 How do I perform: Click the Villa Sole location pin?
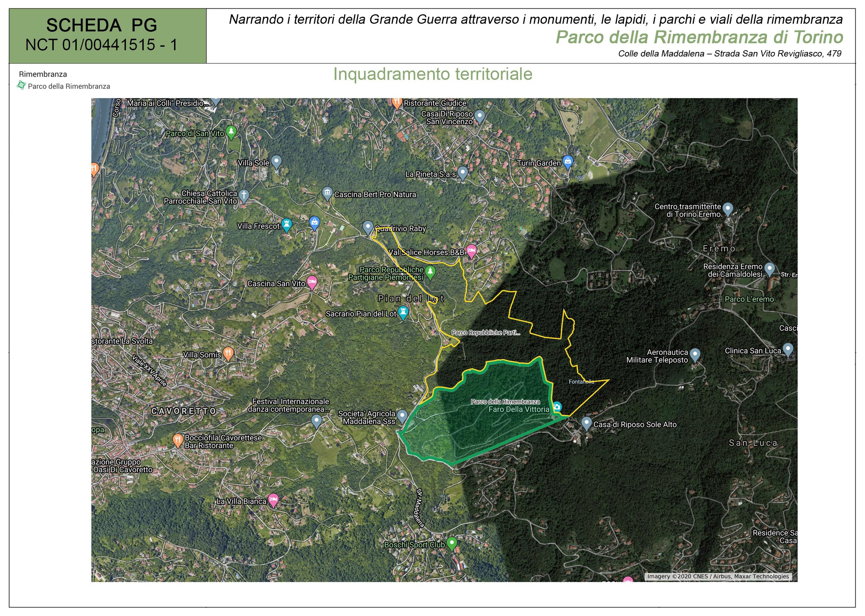277,161
